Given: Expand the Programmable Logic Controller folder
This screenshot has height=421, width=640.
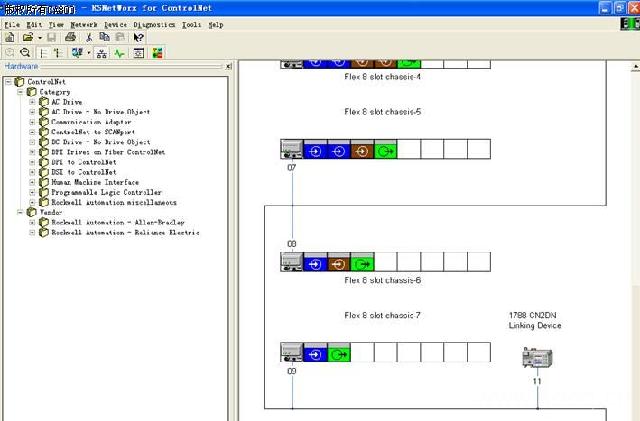Looking at the screenshot, I should coord(32,192).
